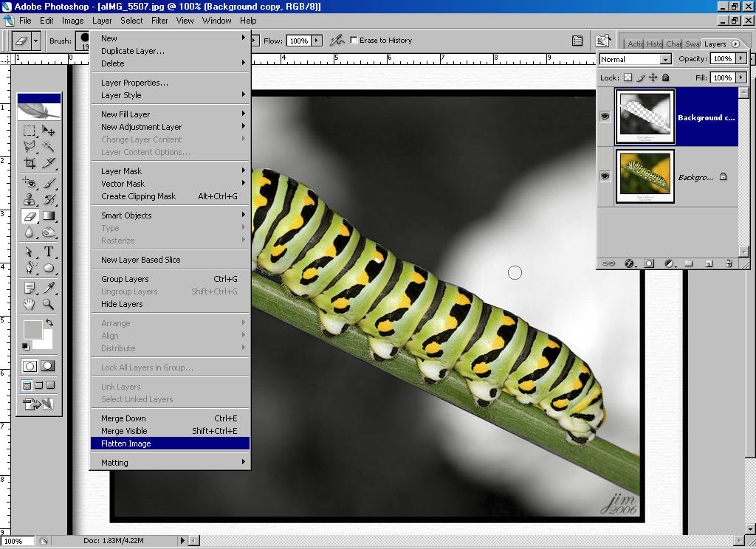Toggle lock image pixels

tap(640, 77)
